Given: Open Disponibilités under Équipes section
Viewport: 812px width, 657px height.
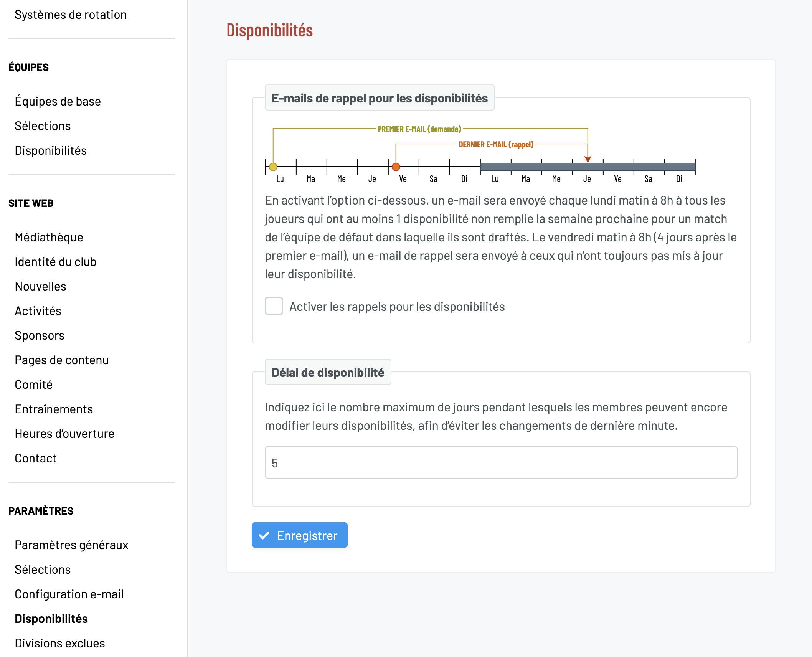Looking at the screenshot, I should point(51,150).
